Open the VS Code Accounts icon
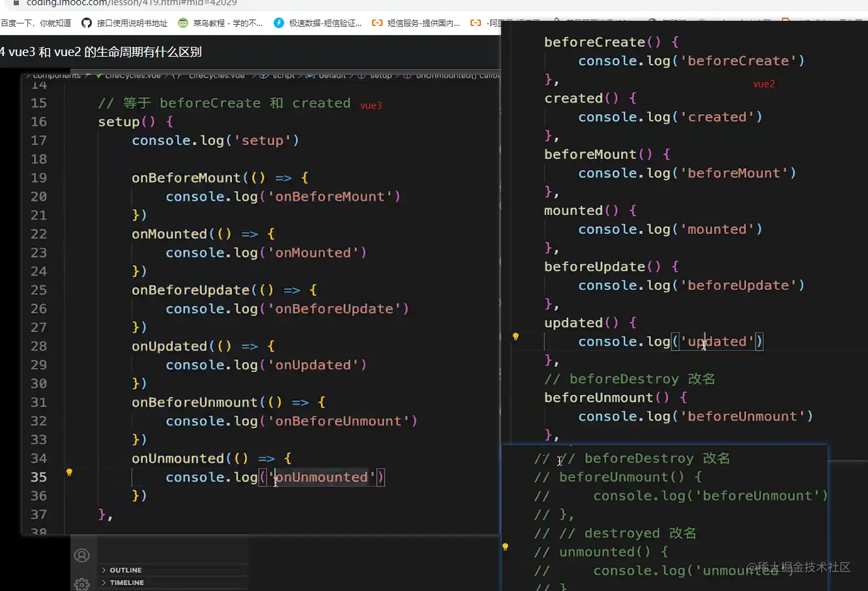The image size is (868, 591). pyautogui.click(x=82, y=555)
